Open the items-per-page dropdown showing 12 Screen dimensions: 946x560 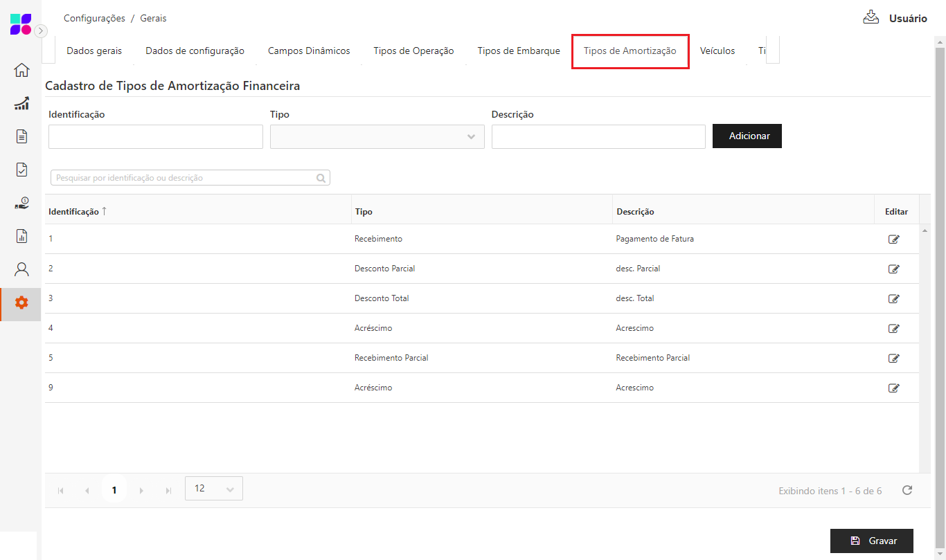[x=213, y=489]
